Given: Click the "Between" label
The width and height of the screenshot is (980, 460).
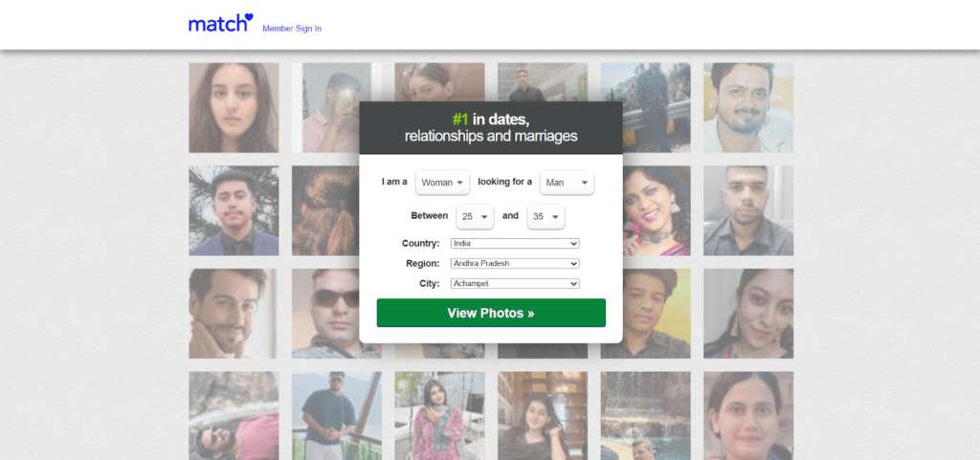Looking at the screenshot, I should click(430, 216).
